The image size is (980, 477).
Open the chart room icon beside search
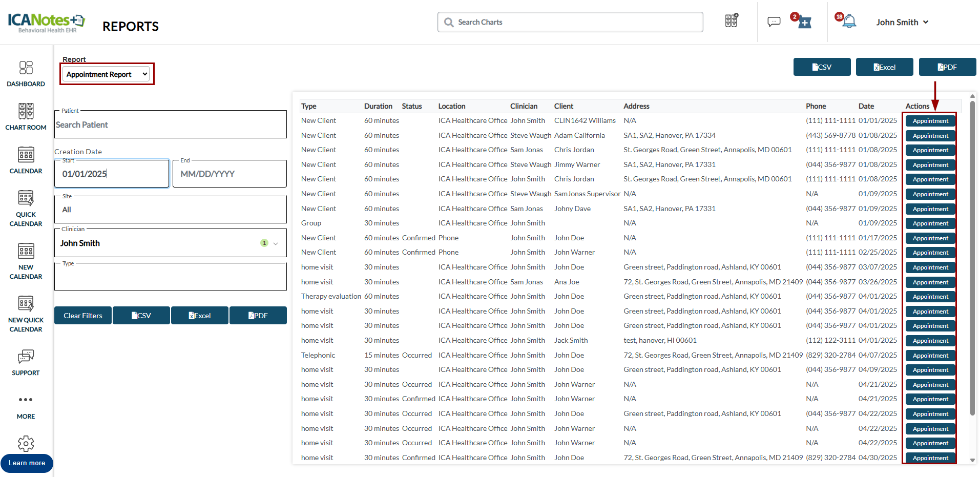click(x=732, y=21)
